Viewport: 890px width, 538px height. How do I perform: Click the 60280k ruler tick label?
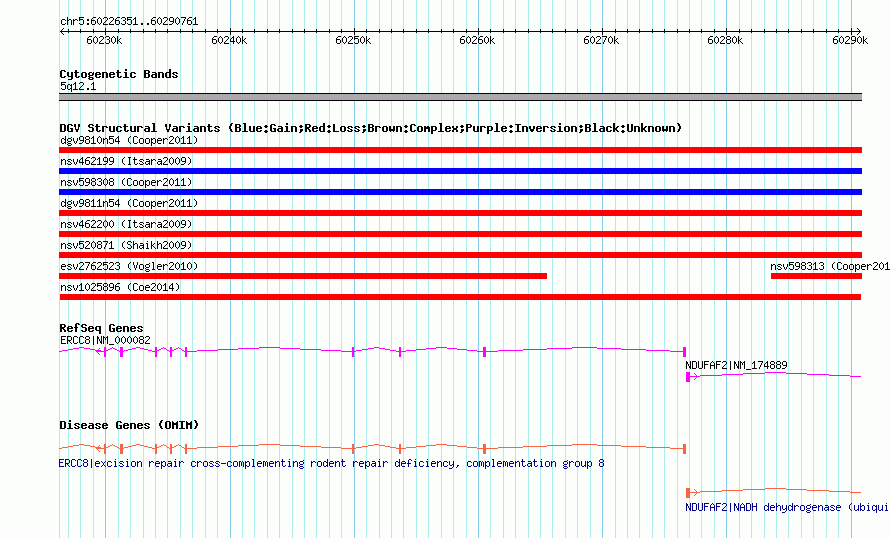pos(725,40)
